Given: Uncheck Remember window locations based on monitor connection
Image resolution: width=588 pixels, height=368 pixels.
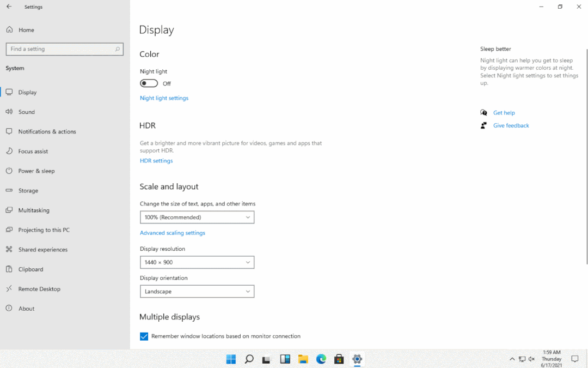Looking at the screenshot, I should pyautogui.click(x=144, y=336).
